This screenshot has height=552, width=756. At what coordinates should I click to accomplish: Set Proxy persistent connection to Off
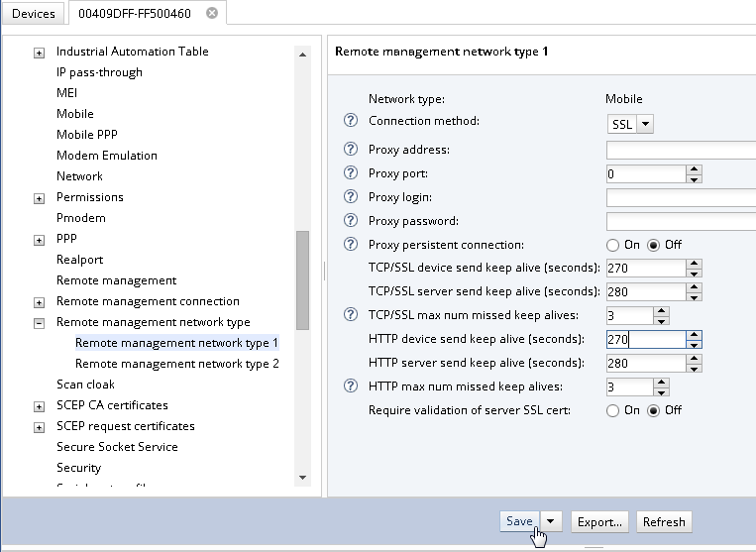[x=653, y=245]
